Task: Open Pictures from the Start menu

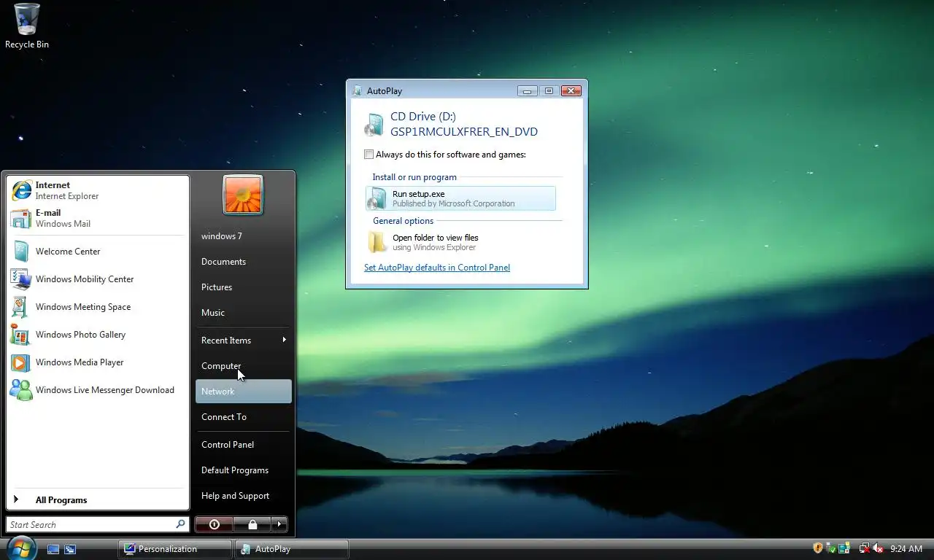Action: (x=244, y=287)
